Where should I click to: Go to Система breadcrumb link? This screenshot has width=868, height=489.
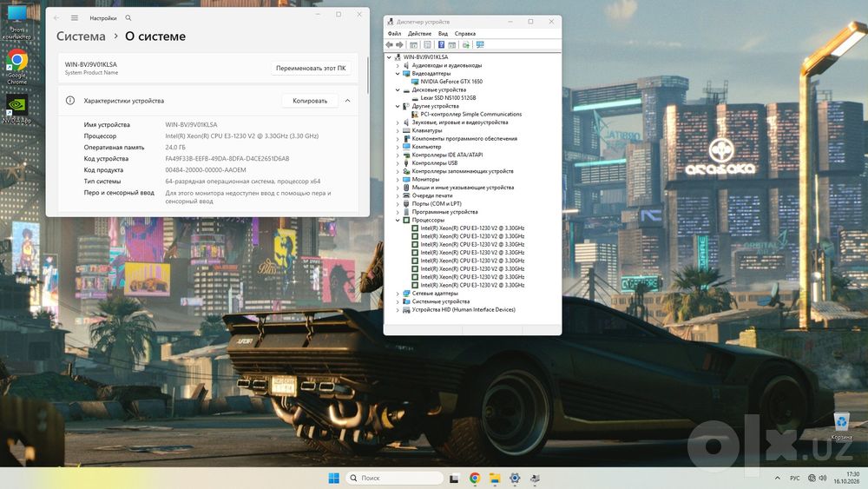pyautogui.click(x=81, y=36)
